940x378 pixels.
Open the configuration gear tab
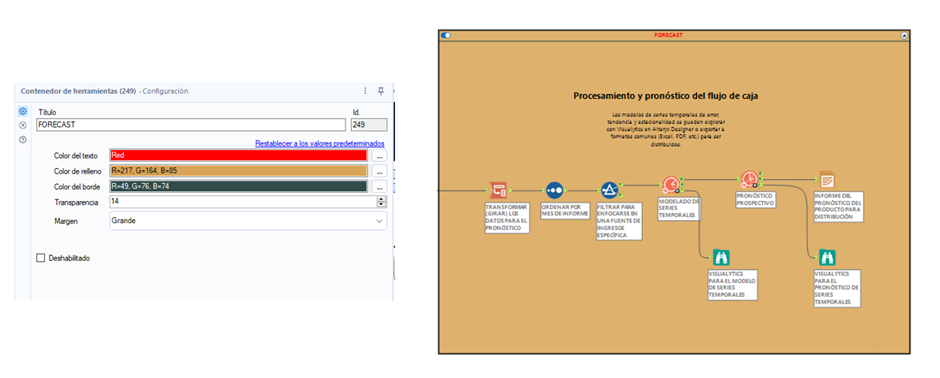pyautogui.click(x=23, y=111)
